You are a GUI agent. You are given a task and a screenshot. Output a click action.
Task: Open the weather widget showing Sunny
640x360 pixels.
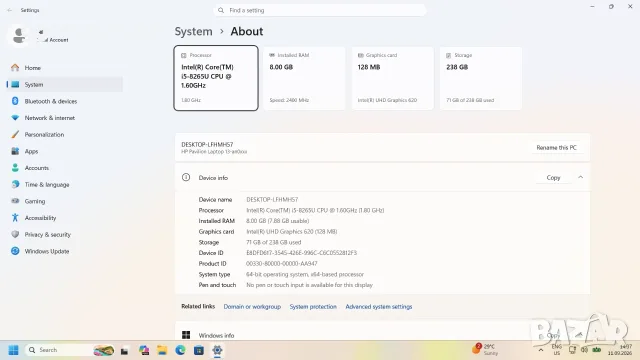(485, 350)
